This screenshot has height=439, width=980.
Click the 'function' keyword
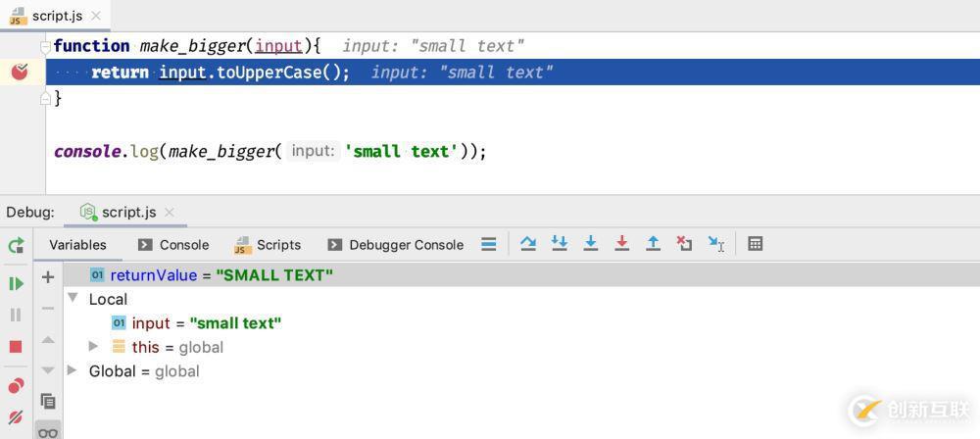pos(91,46)
